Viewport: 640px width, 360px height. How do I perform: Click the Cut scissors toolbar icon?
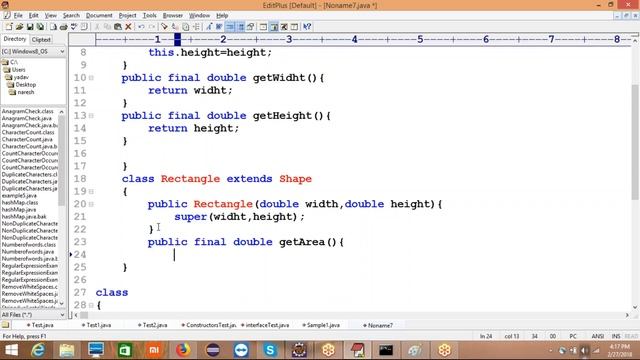97,27
